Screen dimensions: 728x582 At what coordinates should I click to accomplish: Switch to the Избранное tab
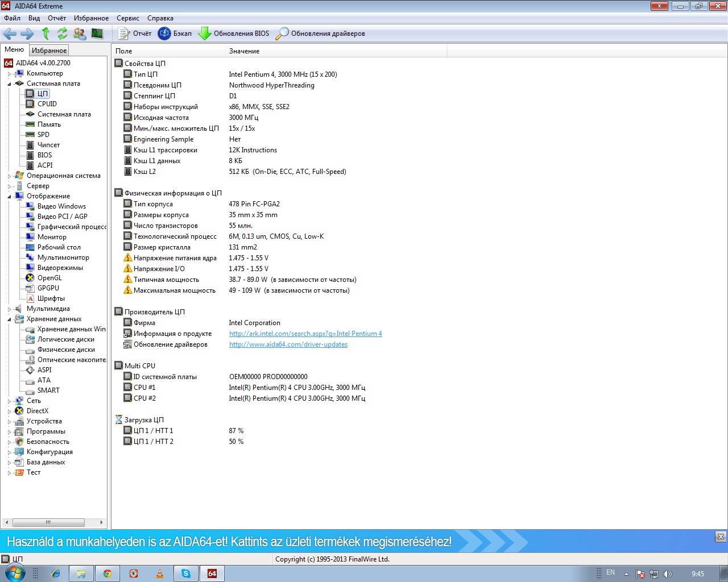pos(49,51)
